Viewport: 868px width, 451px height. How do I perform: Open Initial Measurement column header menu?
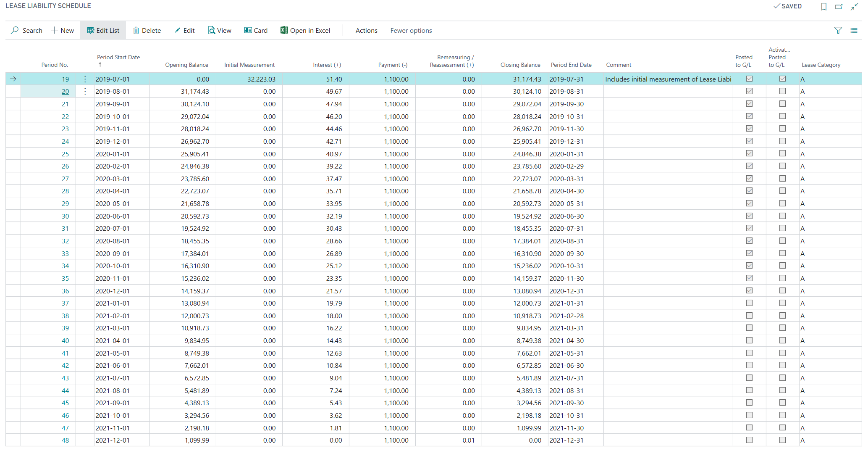(249, 65)
